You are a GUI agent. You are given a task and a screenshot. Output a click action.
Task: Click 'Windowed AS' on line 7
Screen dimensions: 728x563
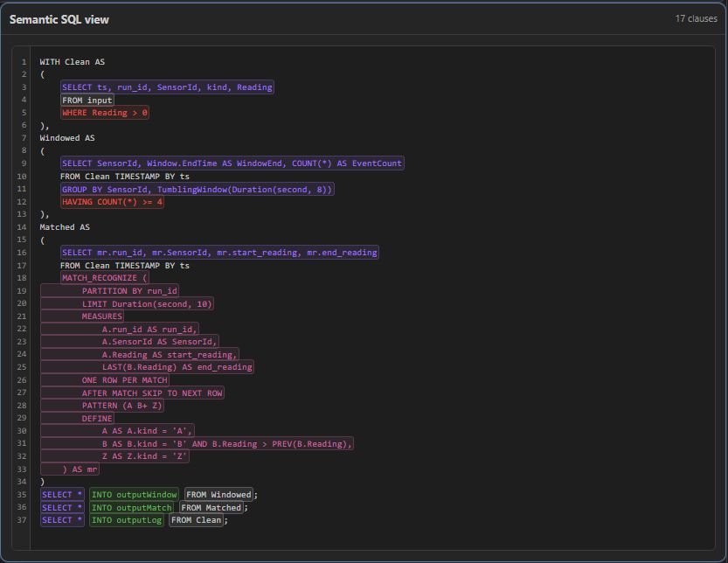click(x=67, y=138)
